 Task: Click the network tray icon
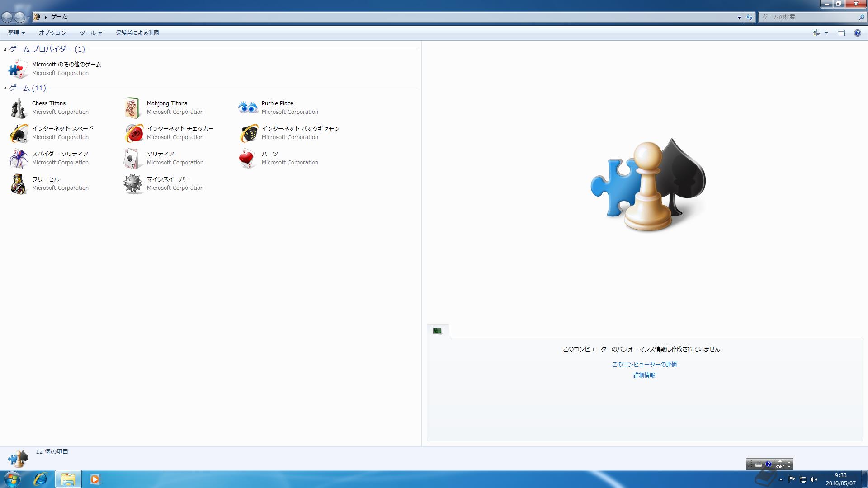(803, 479)
